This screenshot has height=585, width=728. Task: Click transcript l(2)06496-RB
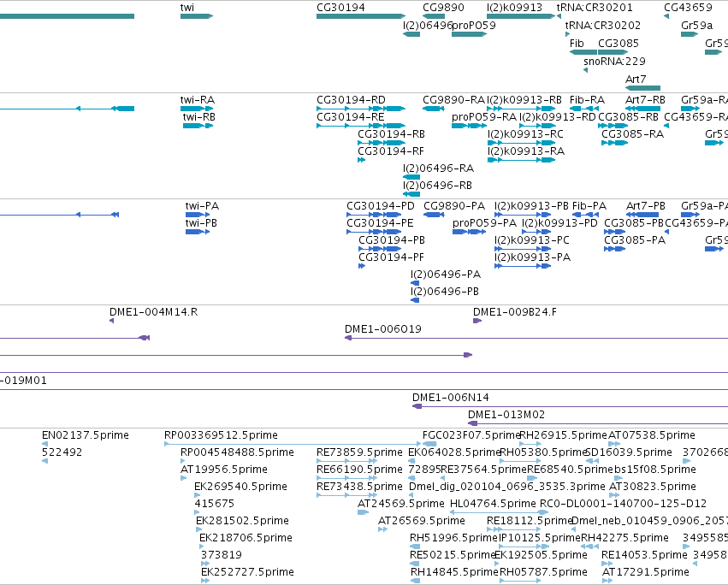point(437,186)
